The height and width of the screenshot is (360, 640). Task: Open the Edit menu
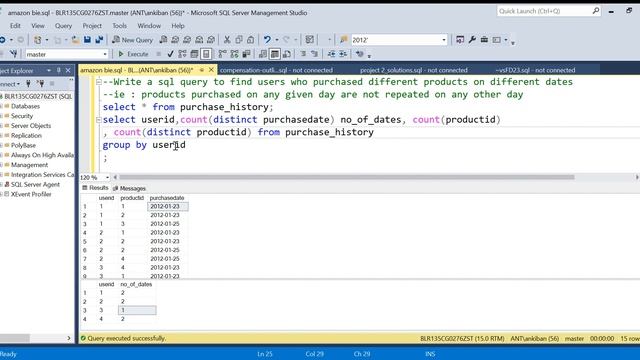[16, 26]
